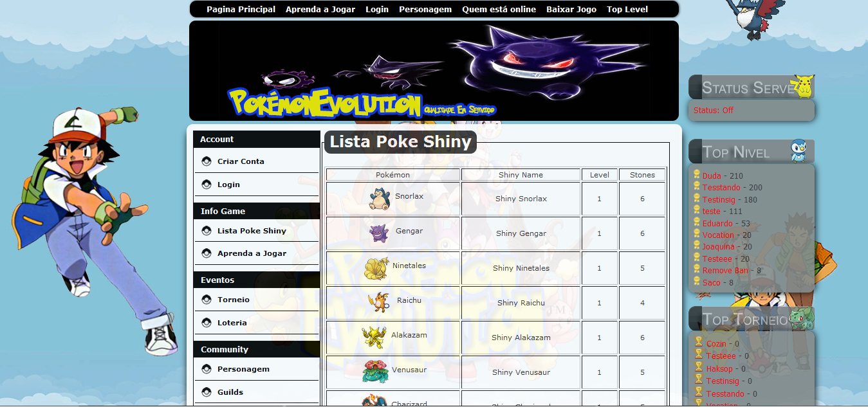Click the pokeball icon beside Loteria
868x407 pixels.
pyautogui.click(x=207, y=323)
